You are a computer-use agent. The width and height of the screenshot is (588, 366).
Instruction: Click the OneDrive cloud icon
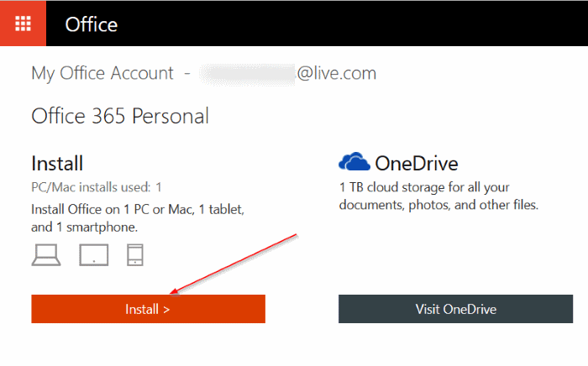click(354, 162)
